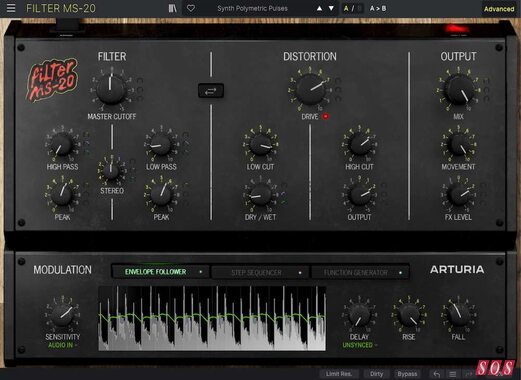Click the Low Pass knob
Viewport: 521px width, 380px height.
coord(161,144)
